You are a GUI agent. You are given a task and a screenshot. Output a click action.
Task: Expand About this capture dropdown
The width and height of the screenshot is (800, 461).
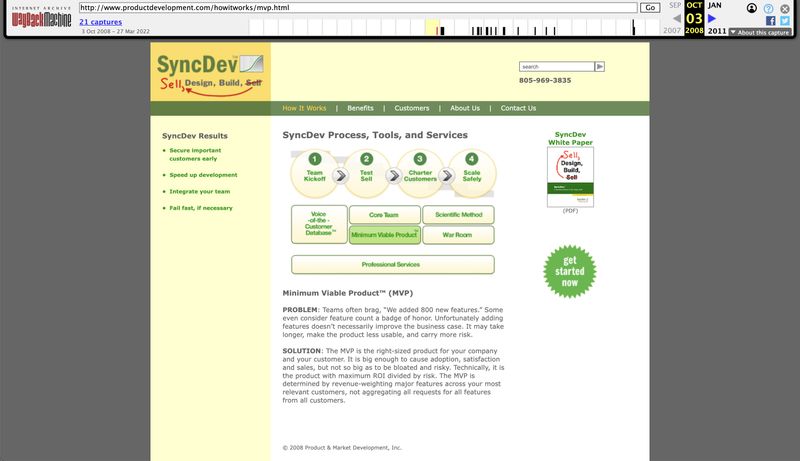pos(760,32)
